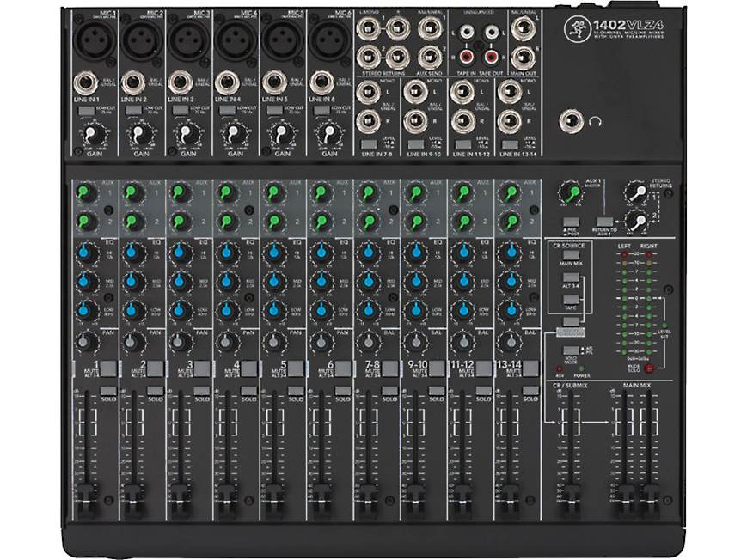This screenshot has width=747, height=560.
Task: Click the blue HI EQ knob on channel 2
Action: pos(132,253)
